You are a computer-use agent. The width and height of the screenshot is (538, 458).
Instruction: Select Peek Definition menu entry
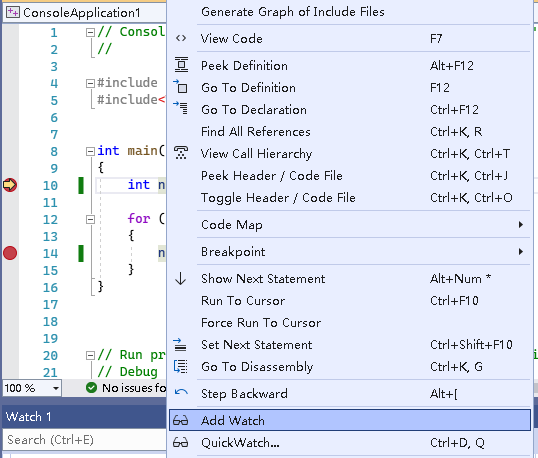[x=350, y=65]
